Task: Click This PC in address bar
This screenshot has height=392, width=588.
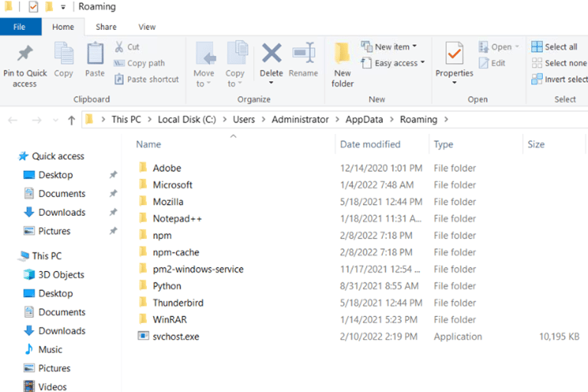Action: pyautogui.click(x=126, y=119)
